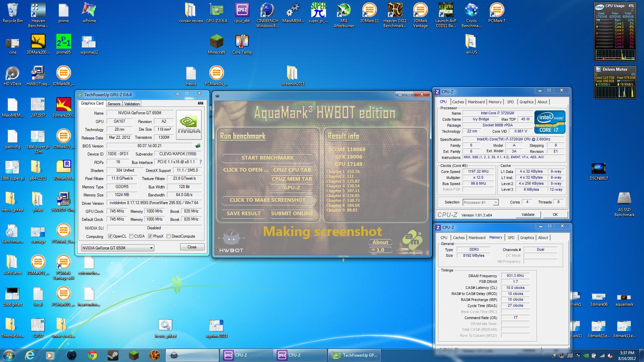This screenshot has height=362, width=644.
Task: Open the Windows Start button
Action: tap(9, 355)
